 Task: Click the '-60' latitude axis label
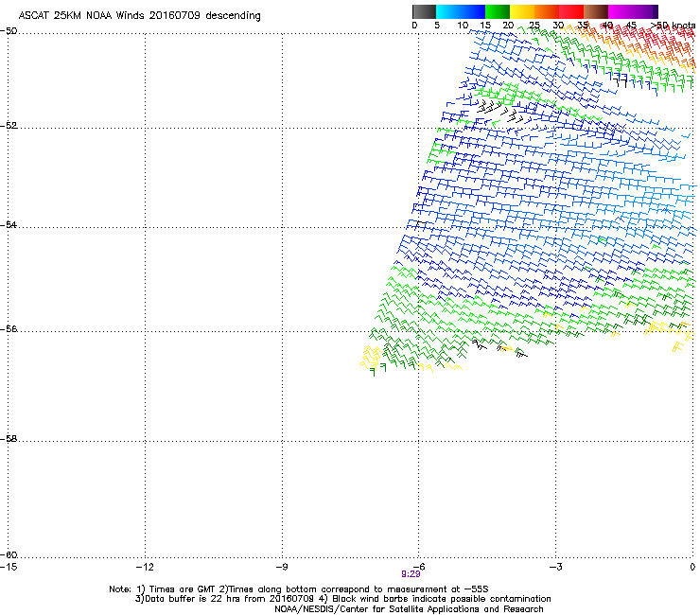(9, 554)
